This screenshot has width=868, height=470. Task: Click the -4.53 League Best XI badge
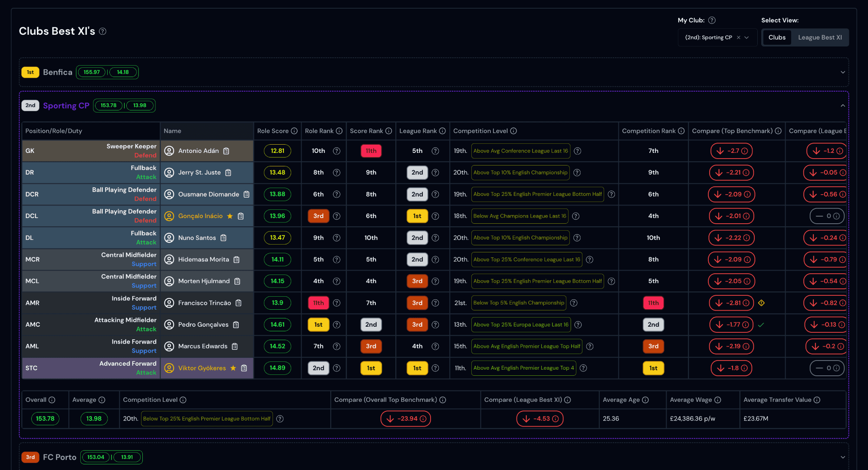[540, 419]
